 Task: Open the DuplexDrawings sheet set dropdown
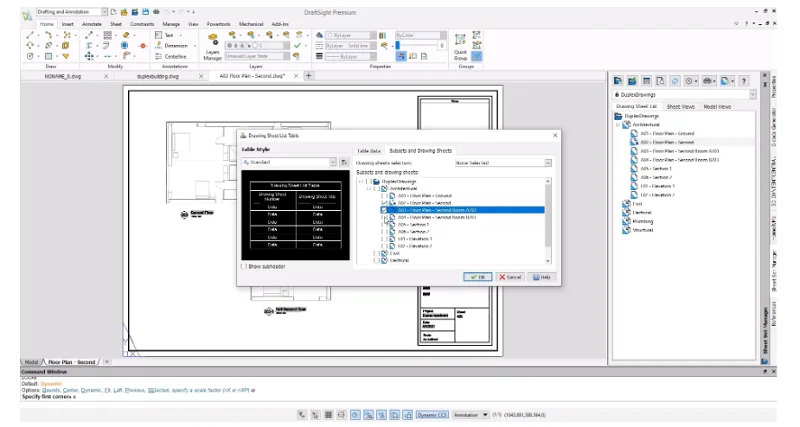753,93
